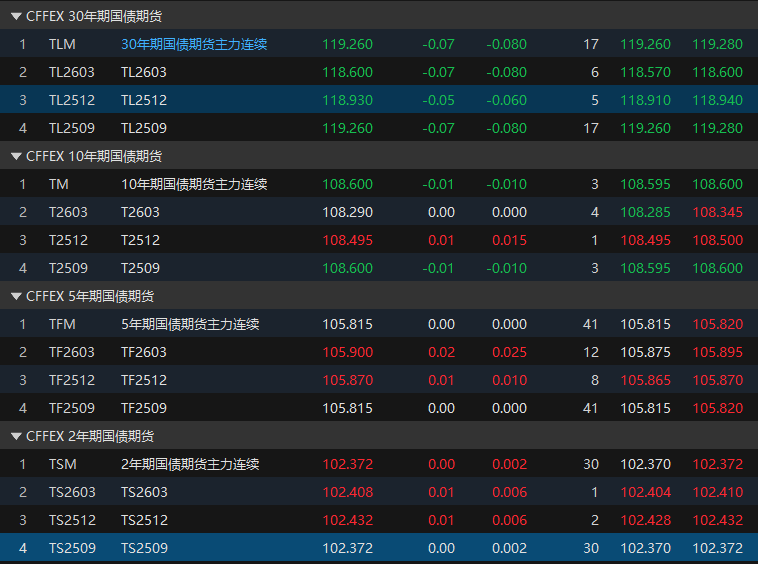The width and height of the screenshot is (758, 564).
Task: Click TS2509 name cell
Action: coord(144,549)
